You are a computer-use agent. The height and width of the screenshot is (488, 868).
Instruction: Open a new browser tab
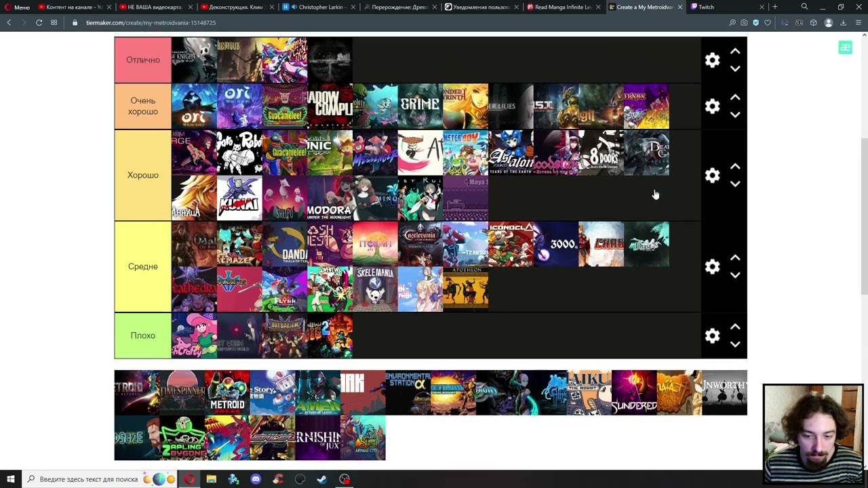click(775, 7)
